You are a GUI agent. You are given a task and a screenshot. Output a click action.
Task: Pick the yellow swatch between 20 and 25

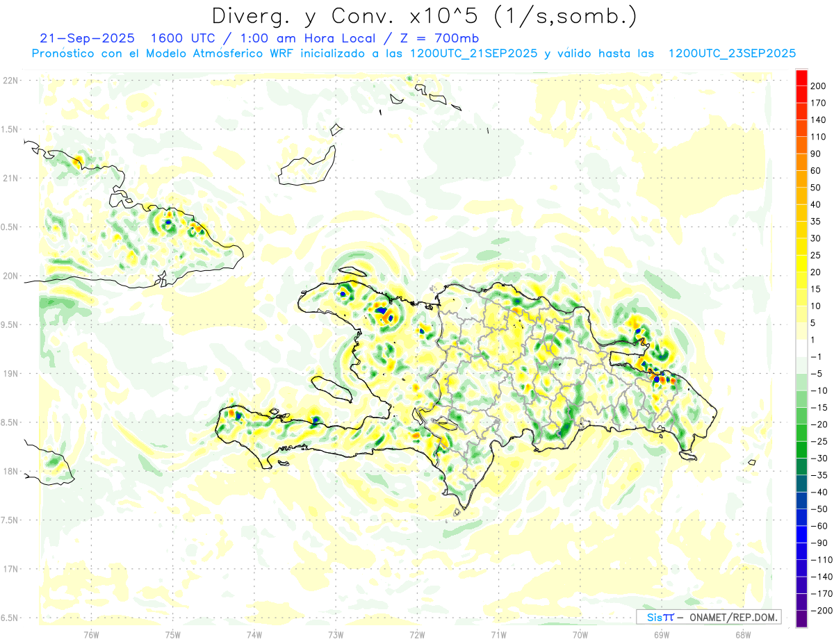[x=801, y=264]
